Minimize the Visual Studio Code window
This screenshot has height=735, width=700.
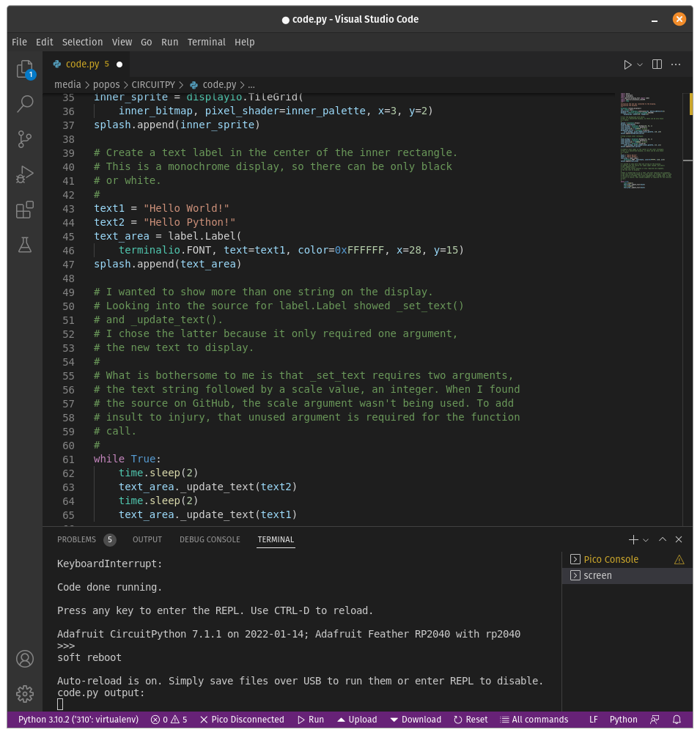coord(655,20)
